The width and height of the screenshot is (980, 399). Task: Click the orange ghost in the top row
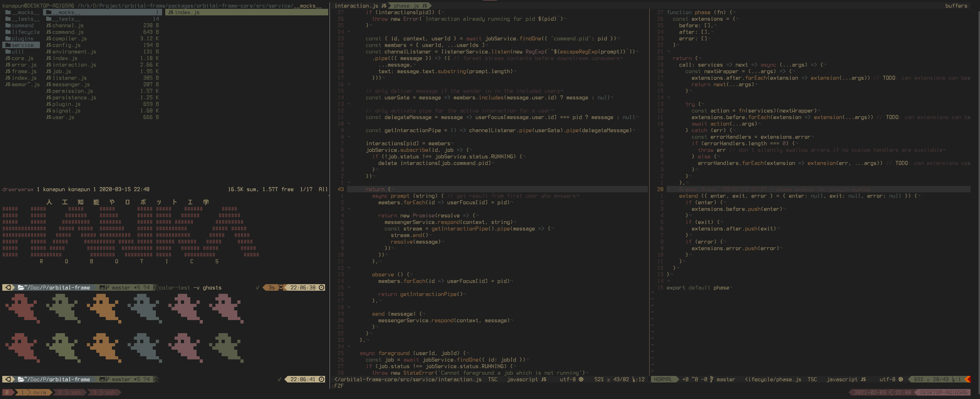[x=103, y=308]
